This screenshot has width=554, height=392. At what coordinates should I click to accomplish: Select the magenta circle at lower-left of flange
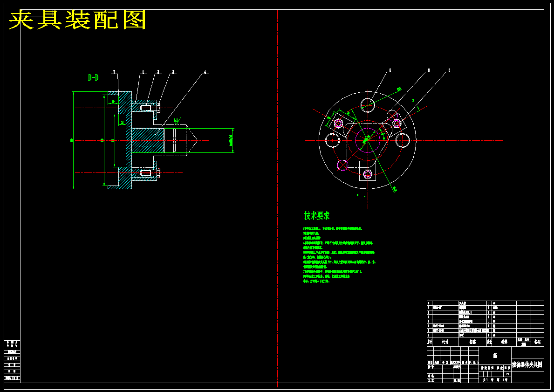pos(343,165)
